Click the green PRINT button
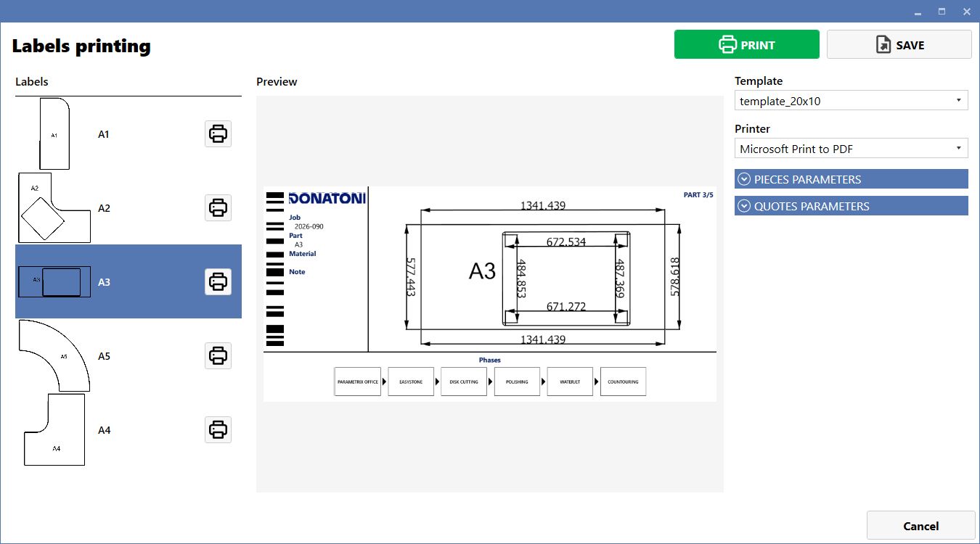 (x=747, y=44)
